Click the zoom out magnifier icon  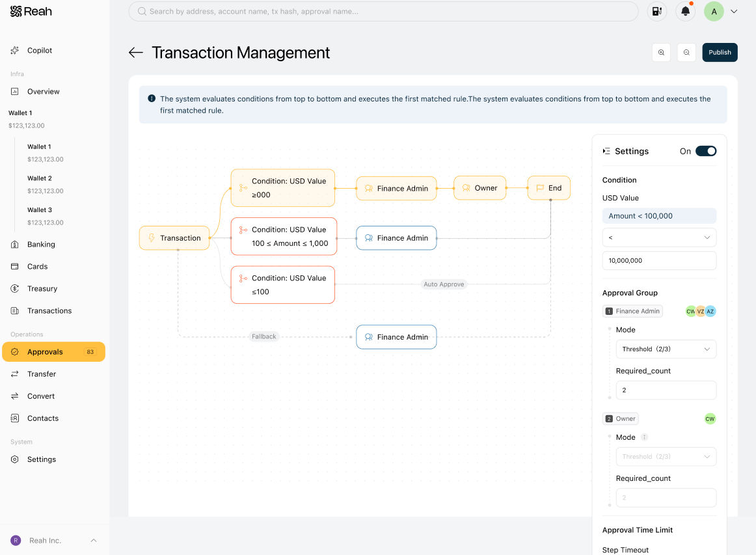[686, 53]
